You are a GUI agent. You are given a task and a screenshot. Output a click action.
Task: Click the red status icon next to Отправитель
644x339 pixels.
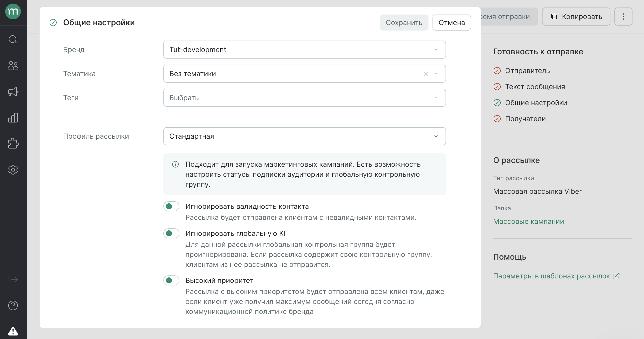(497, 71)
